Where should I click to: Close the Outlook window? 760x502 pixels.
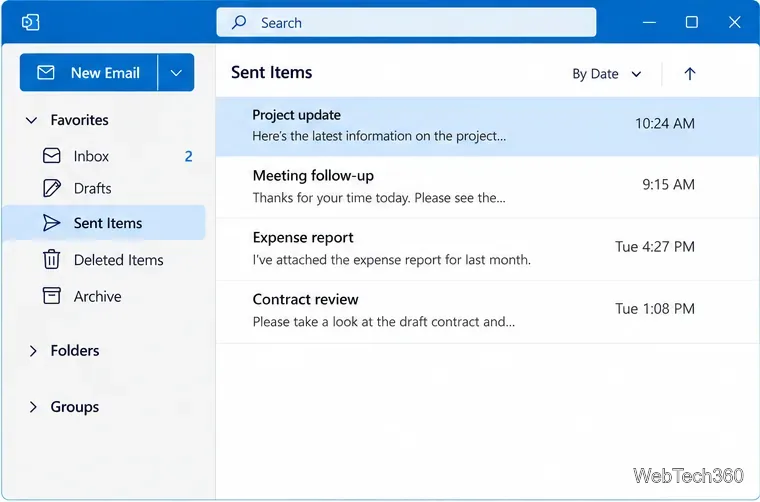(x=735, y=22)
